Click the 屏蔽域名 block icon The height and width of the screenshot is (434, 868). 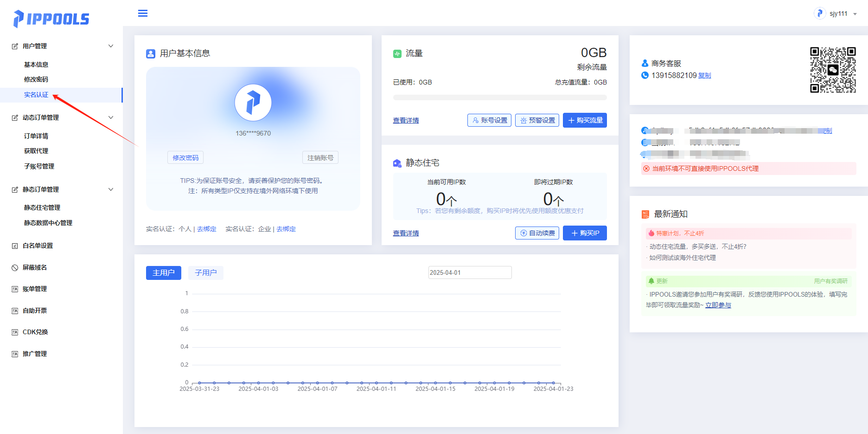(14, 267)
